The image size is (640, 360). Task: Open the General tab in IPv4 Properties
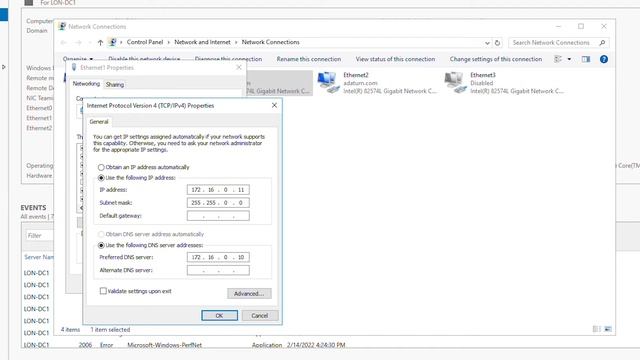pos(99,122)
